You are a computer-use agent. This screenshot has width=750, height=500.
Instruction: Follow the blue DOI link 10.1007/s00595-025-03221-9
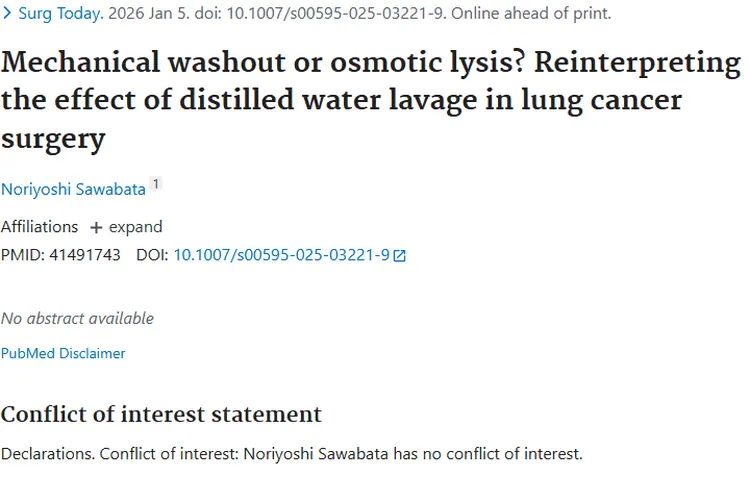(x=281, y=255)
